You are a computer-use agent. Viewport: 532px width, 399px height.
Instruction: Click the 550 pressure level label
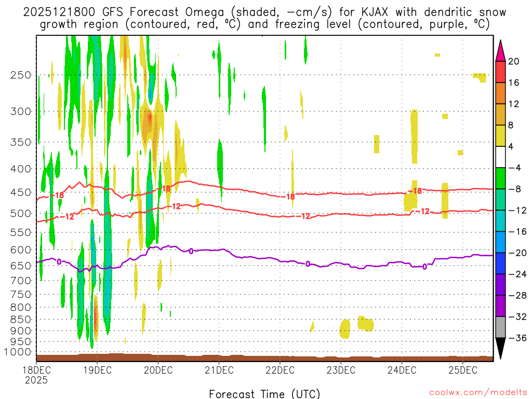pos(21,232)
